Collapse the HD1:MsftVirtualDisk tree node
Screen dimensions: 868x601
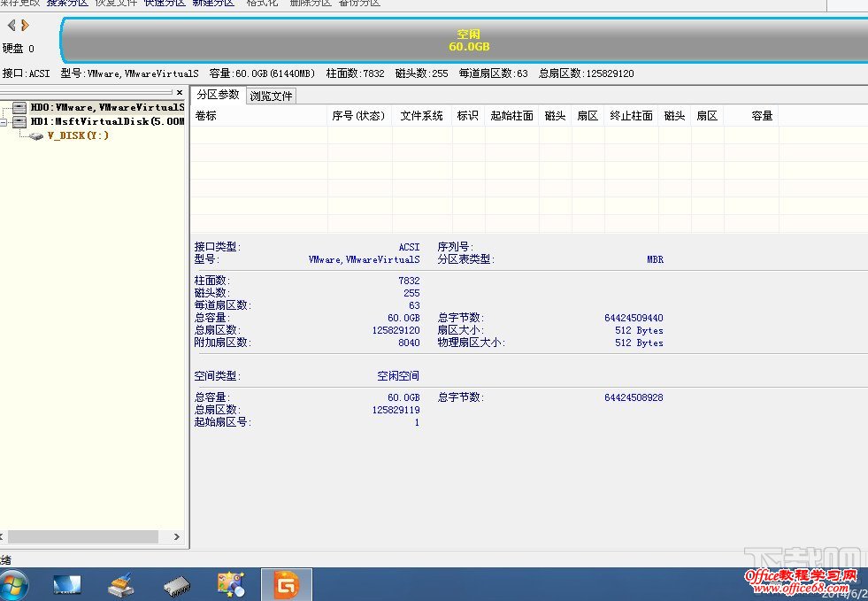tap(4, 122)
